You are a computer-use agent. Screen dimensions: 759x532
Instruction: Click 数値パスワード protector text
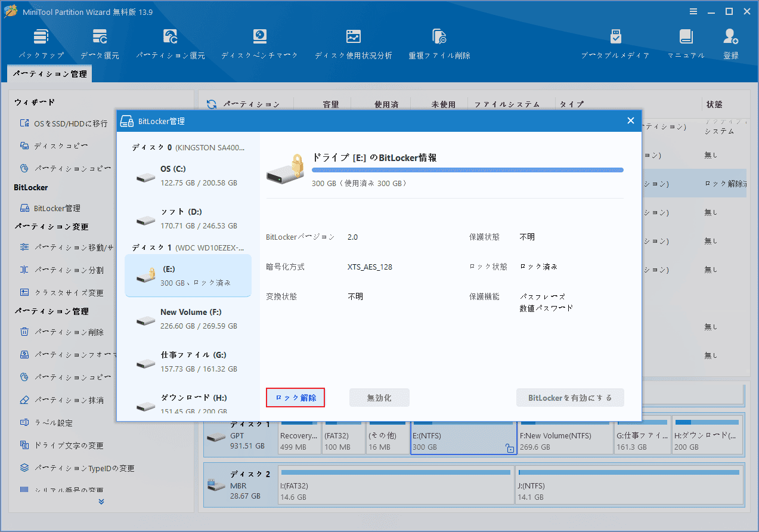(546, 308)
